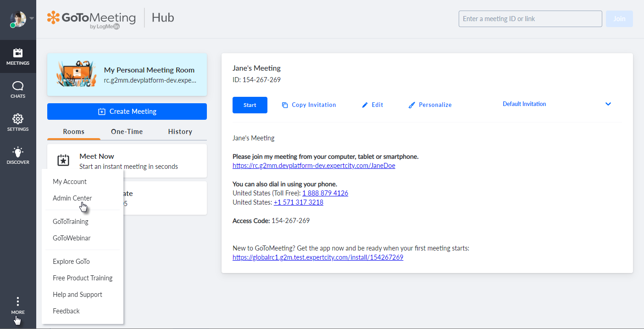Start Jane's Meeting
The height and width of the screenshot is (329, 644).
pos(250,105)
